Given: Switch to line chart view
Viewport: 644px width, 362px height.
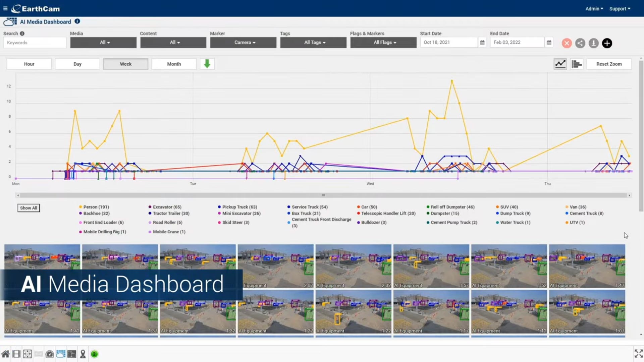Looking at the screenshot, I should 560,64.
